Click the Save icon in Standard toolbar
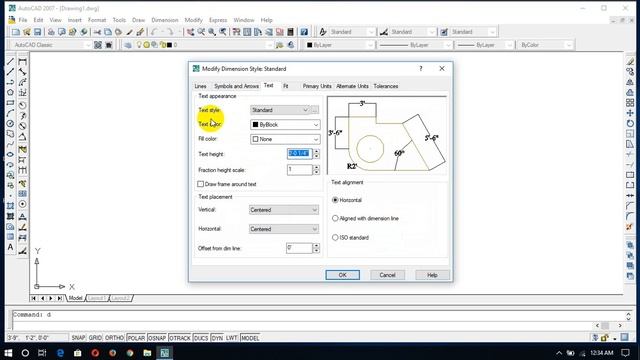Viewport: 640px width, 360px height. pos(37,32)
